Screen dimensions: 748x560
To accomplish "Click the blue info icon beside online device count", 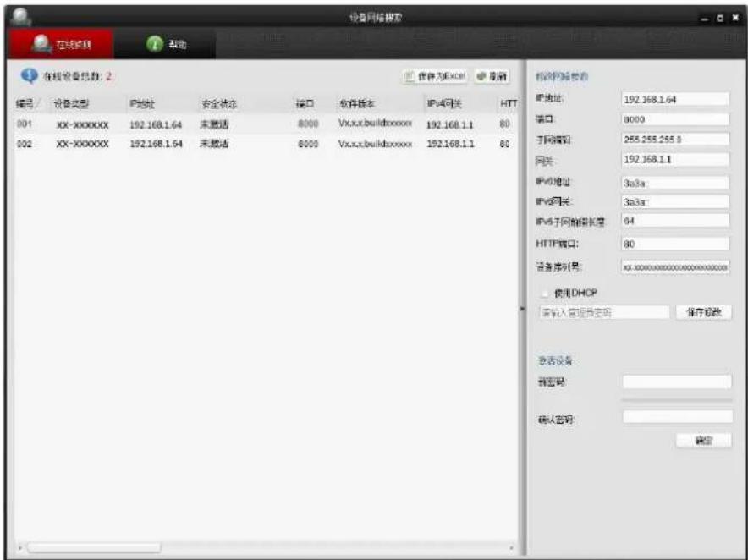I will pyautogui.click(x=29, y=75).
